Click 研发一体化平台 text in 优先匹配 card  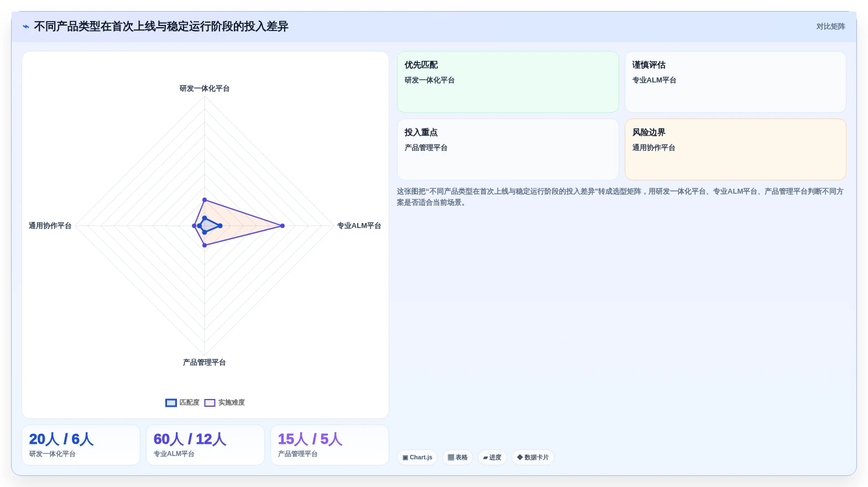pos(430,80)
